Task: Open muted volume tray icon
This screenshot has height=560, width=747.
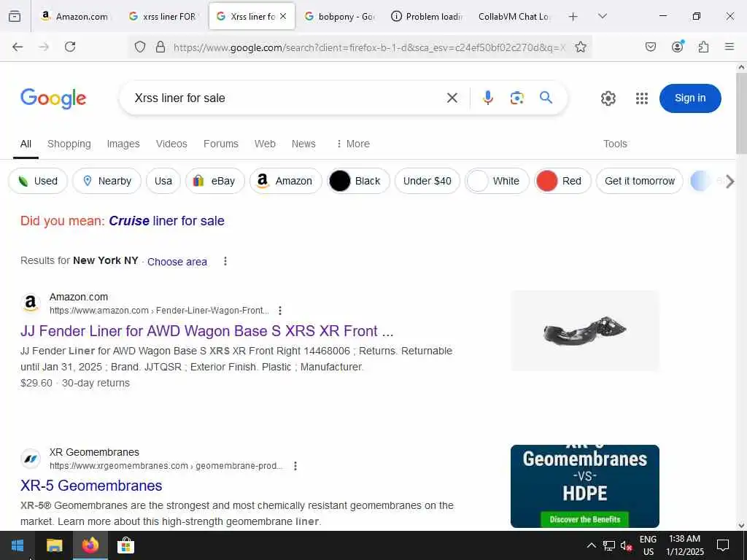Action: point(626,545)
